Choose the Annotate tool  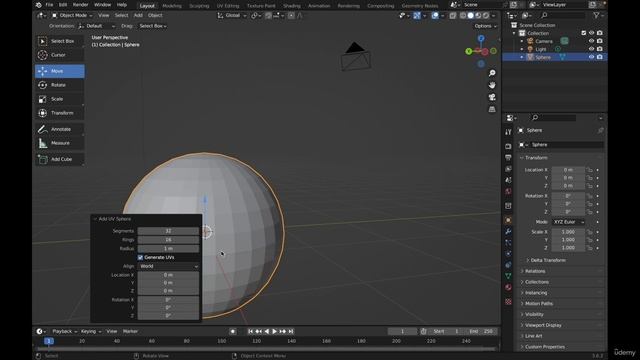[60, 129]
